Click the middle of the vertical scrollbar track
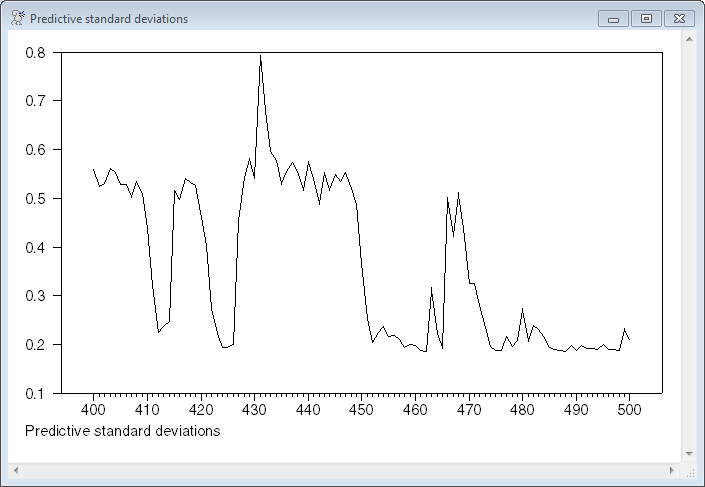The width and height of the screenshot is (705, 487). point(688,246)
